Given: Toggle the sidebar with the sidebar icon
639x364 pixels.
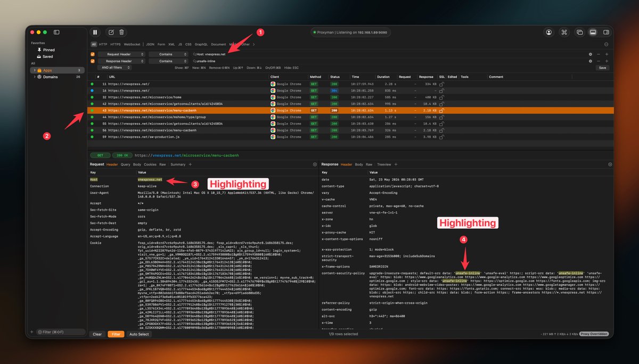Looking at the screenshot, I should pos(56,32).
